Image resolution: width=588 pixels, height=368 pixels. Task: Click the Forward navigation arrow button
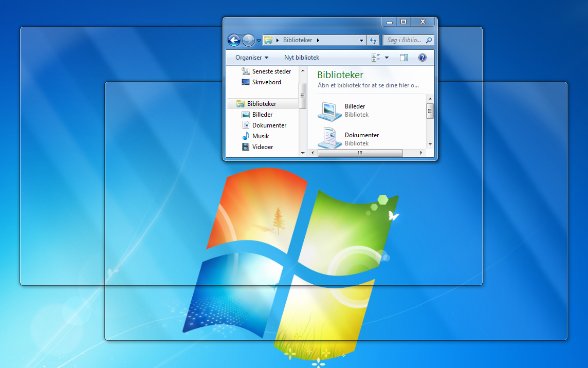tap(248, 40)
